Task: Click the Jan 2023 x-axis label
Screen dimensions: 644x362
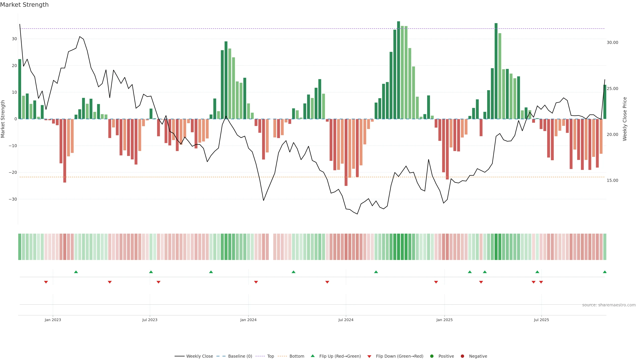Action: click(53, 320)
